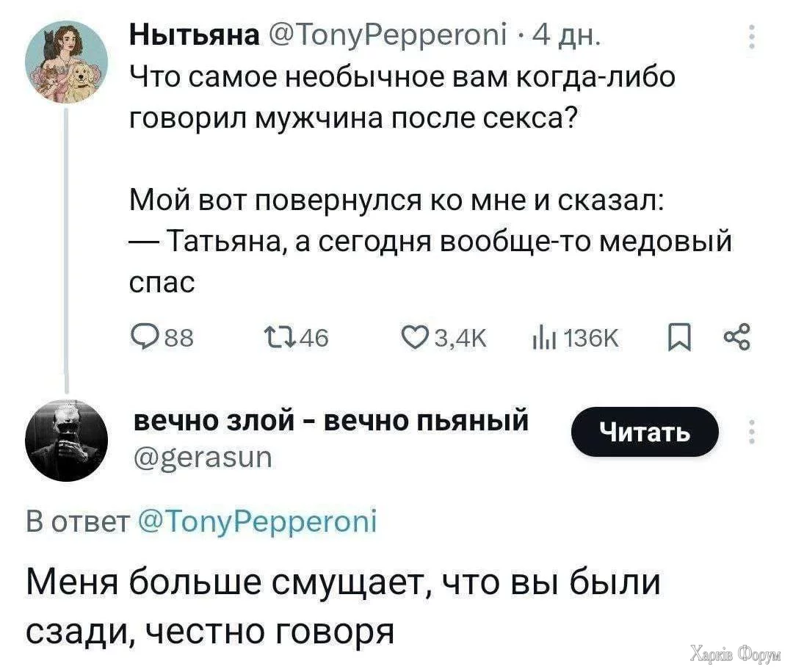Click the вечно злой - вечно пьяный name
793x672 pixels.
(x=331, y=422)
